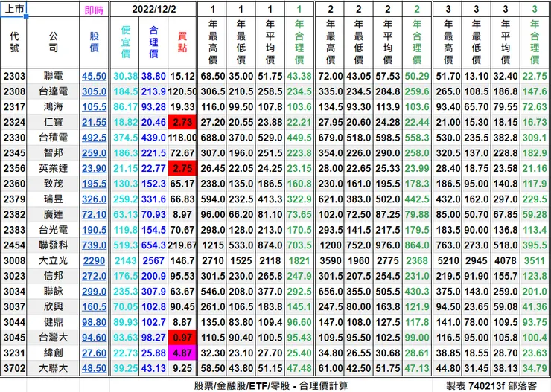Select the company name 台積電
Image resolution: width=551 pixels, height=392 pixels.
pos(53,138)
